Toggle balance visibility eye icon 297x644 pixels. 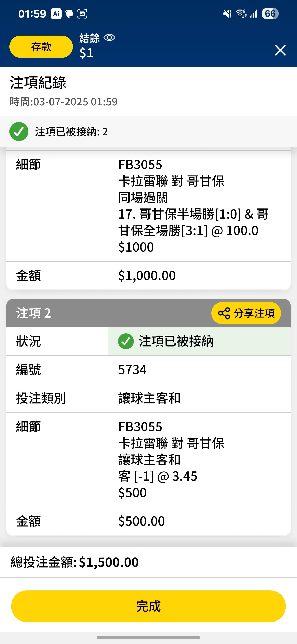(109, 38)
